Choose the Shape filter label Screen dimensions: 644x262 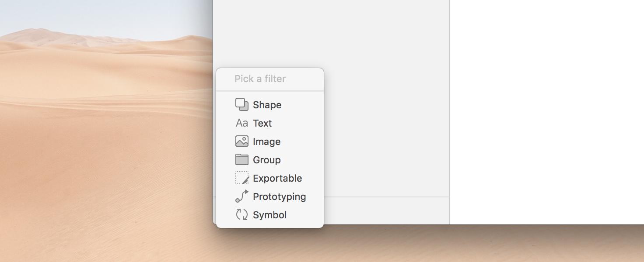coord(267,105)
